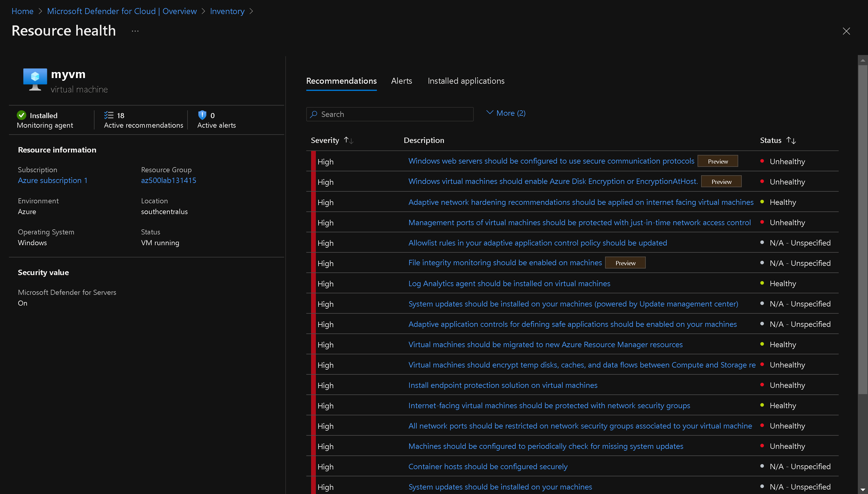Click the red severity bar on the first High row
The image size is (868, 494).
click(312, 161)
